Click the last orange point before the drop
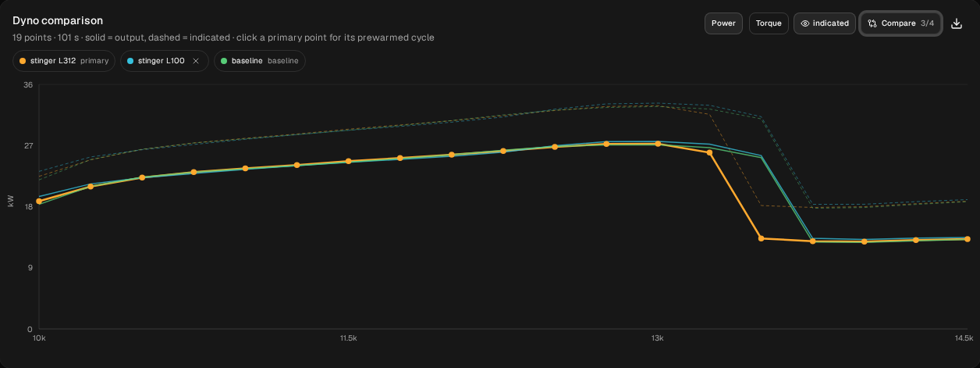This screenshot has width=980, height=368. click(x=709, y=152)
